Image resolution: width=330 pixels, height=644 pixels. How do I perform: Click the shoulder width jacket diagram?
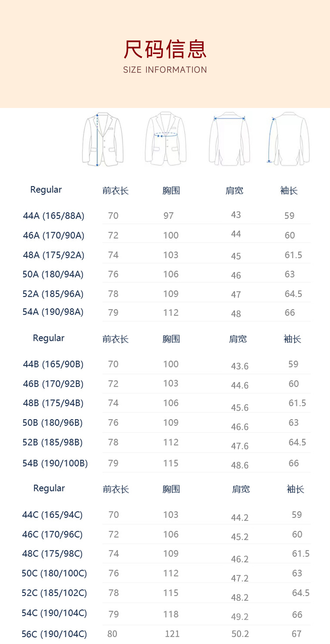(x=229, y=139)
